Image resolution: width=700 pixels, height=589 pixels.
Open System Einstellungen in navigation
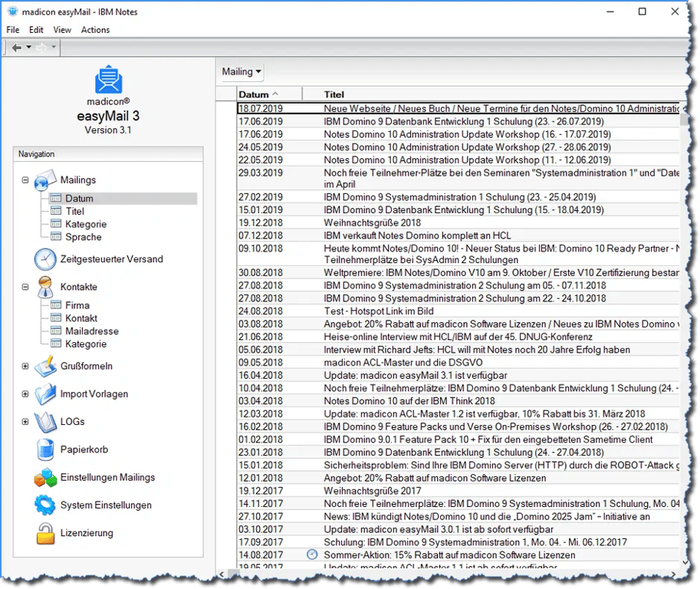point(106,505)
